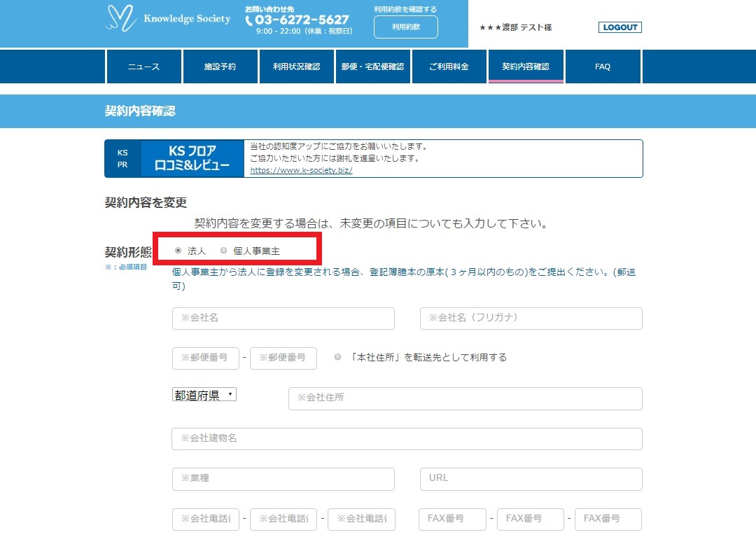Switch to 利用状況確認 tab
This screenshot has height=551, width=756.
(x=296, y=67)
